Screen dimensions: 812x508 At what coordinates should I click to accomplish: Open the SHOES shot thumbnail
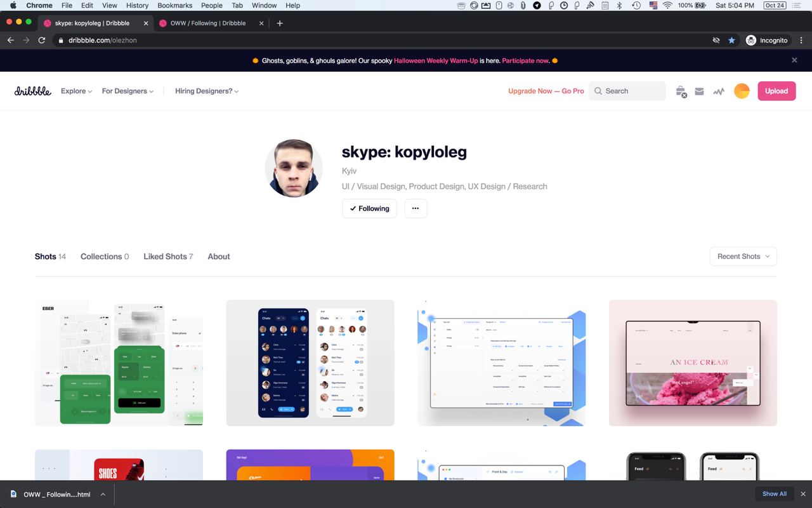(x=119, y=465)
